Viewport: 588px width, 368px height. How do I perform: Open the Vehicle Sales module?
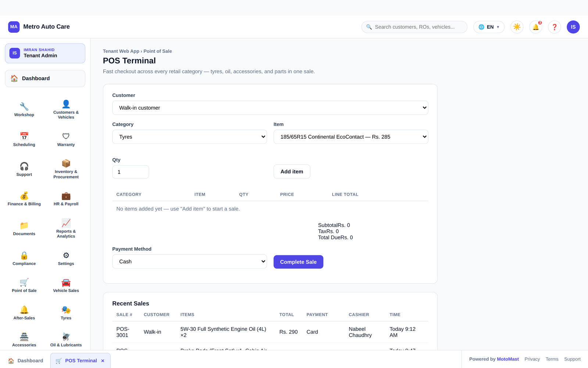[66, 286]
